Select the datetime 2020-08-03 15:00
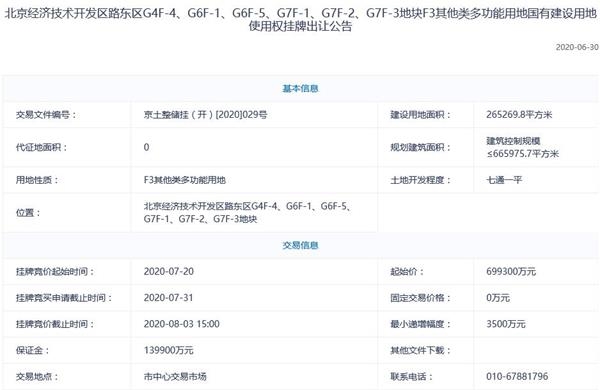Viewport: 600px width, 390px height. point(182,324)
